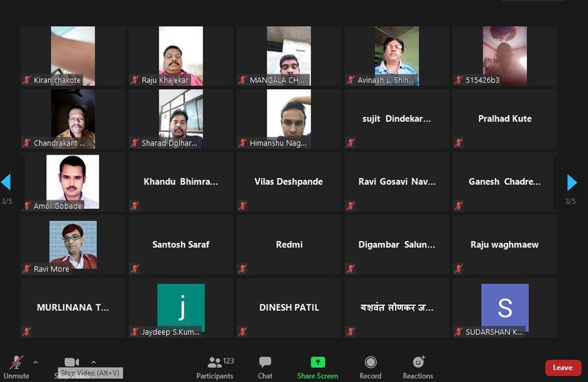The height and width of the screenshot is (382, 588).
Task: Select Amol Gobade's profile photo tile
Action: [x=73, y=182]
